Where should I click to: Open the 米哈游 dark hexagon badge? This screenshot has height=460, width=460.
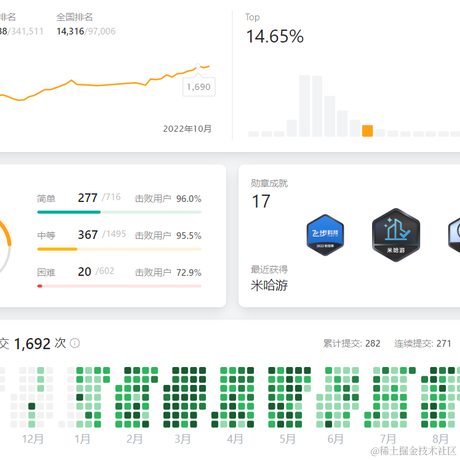(396, 235)
